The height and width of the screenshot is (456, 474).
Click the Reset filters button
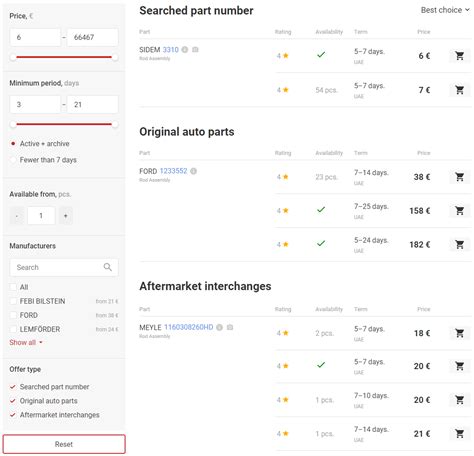(x=64, y=444)
